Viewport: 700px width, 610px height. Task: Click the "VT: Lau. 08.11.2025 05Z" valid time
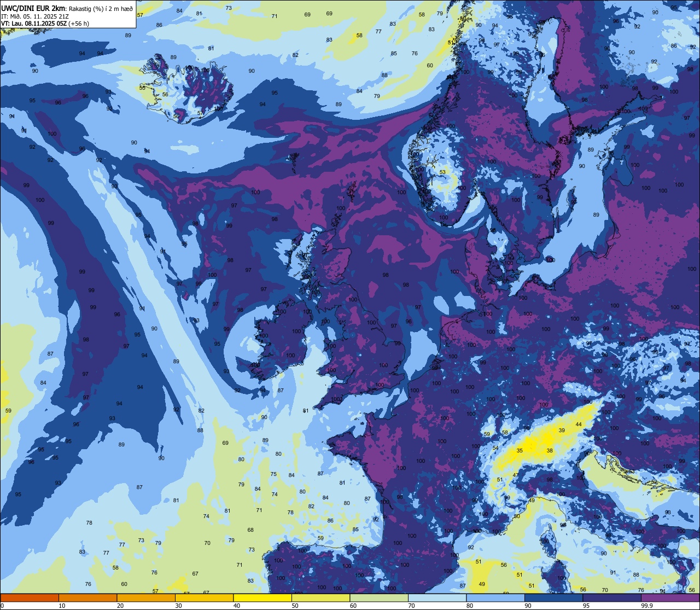pyautogui.click(x=34, y=24)
